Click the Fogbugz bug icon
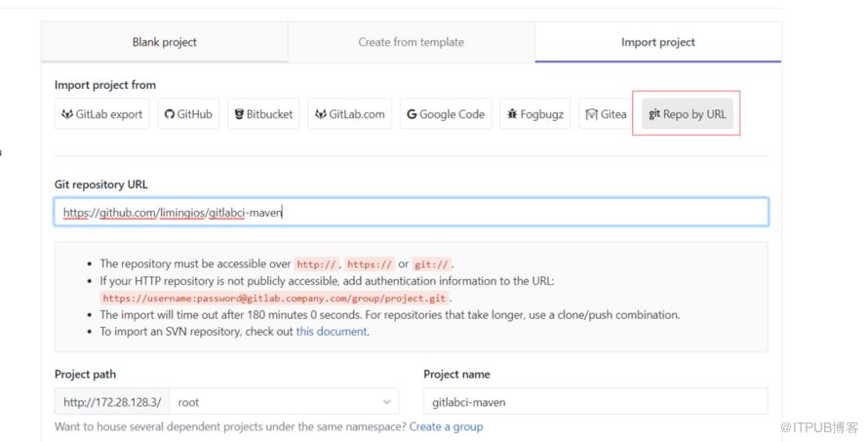Screen dimensions: 868x442 coord(512,114)
